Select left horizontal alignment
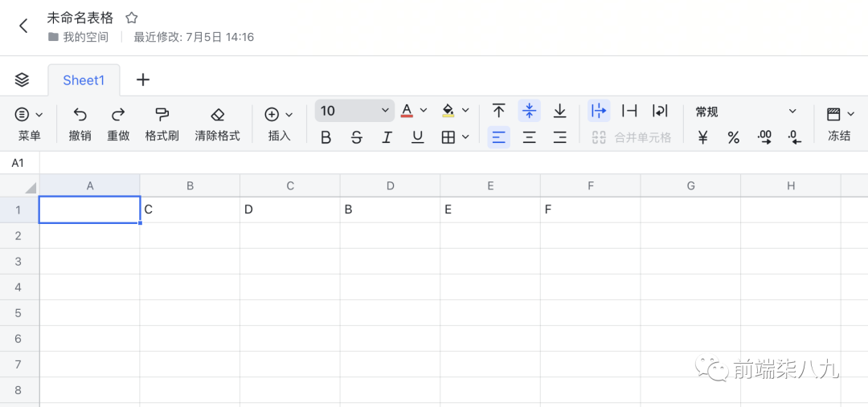The image size is (868, 407). coord(499,137)
